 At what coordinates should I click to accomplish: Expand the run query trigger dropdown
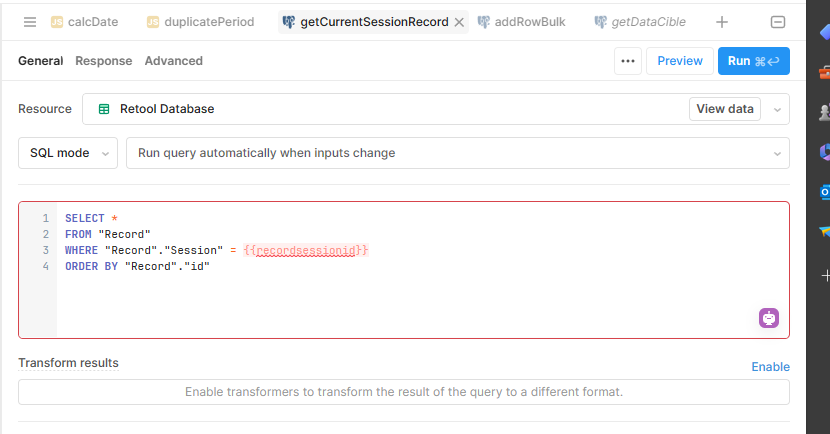pos(457,153)
